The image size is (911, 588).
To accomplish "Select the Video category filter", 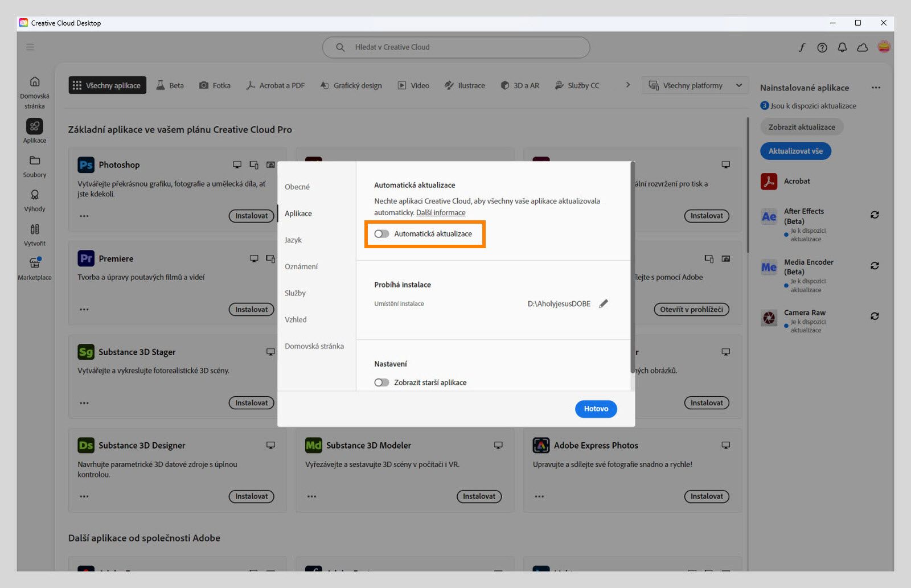I will tap(413, 85).
